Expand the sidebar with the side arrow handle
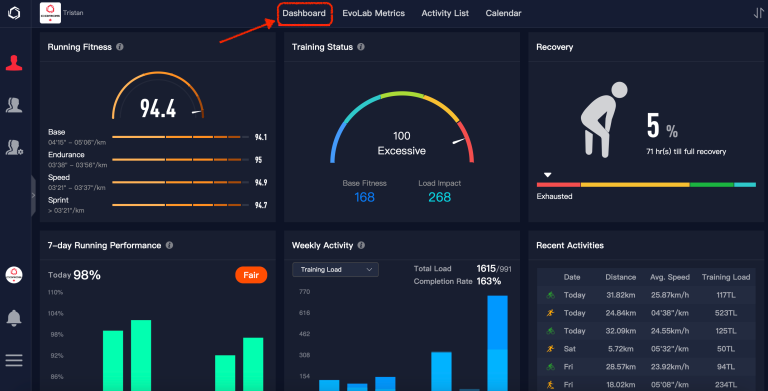Image resolution: width=768 pixels, height=391 pixels. click(x=33, y=196)
